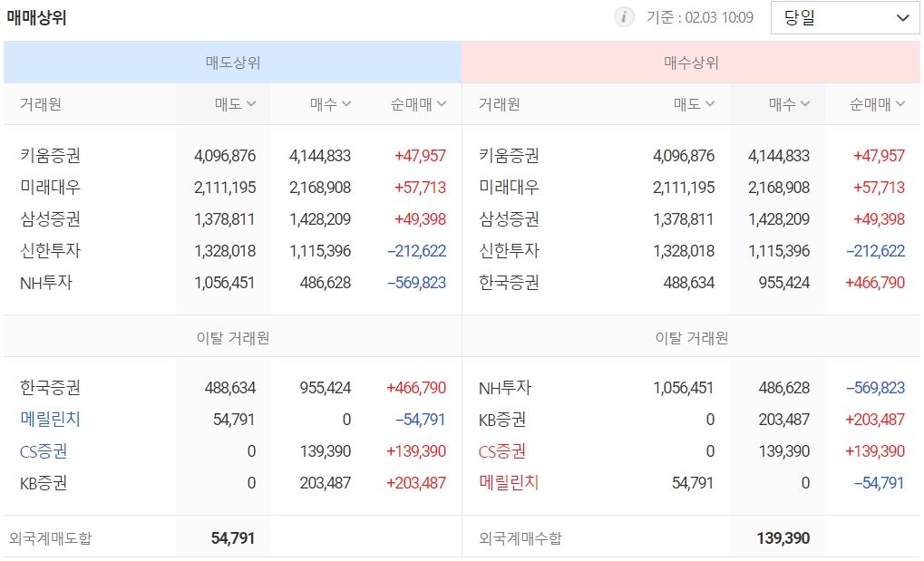Click KB증권 in the buy-side 이탈 list
Screen dimensions: 924x561
point(502,420)
